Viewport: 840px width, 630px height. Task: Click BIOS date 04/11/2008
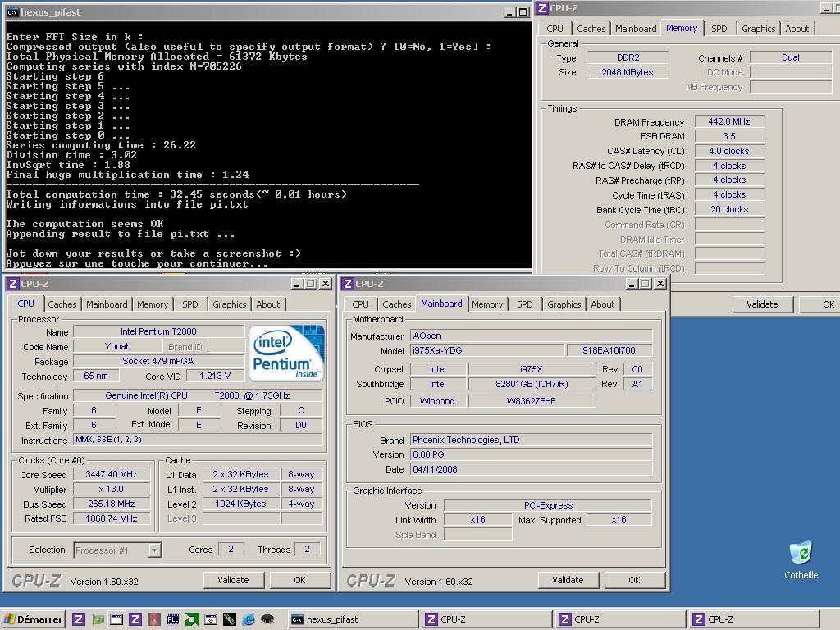[531, 469]
